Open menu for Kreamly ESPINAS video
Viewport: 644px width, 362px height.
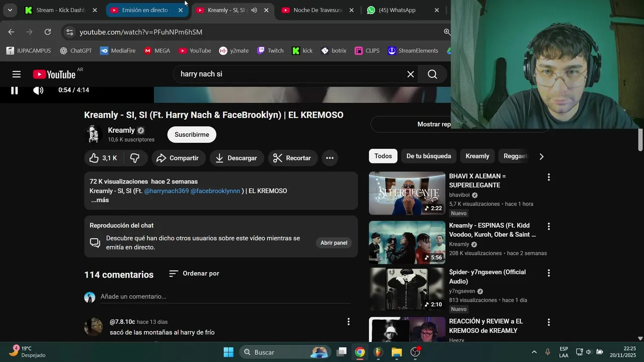click(x=548, y=226)
